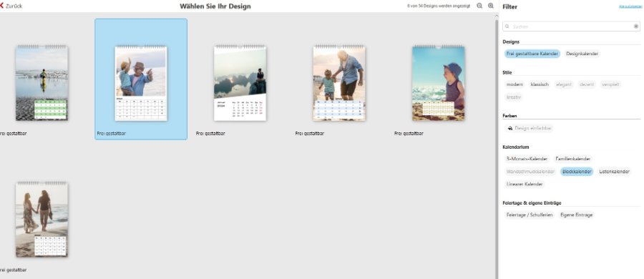Choose the Listenkalender calendar type
Image resolution: width=644 pixels, height=279 pixels.
614,172
